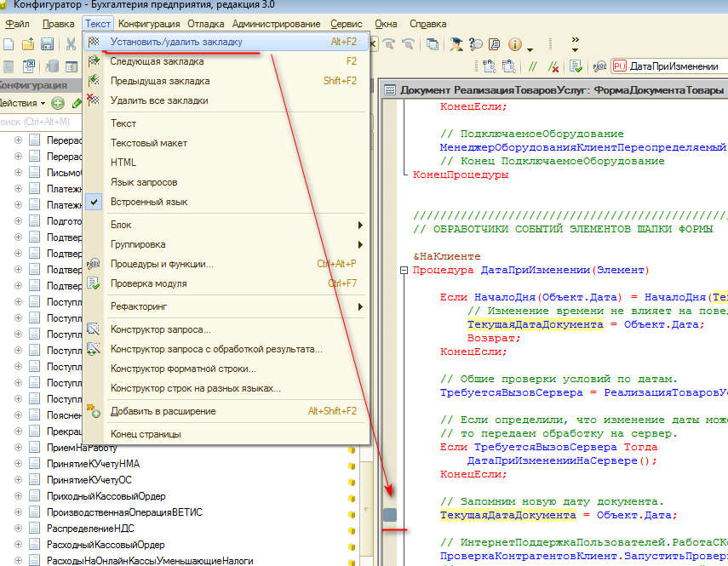Click End of page (Конец страницы) item
The image size is (728, 566).
(x=145, y=434)
